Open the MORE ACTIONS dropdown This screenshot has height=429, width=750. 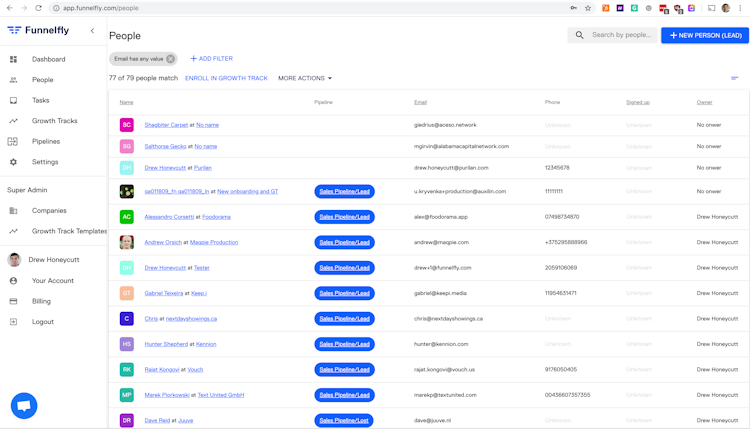(305, 78)
